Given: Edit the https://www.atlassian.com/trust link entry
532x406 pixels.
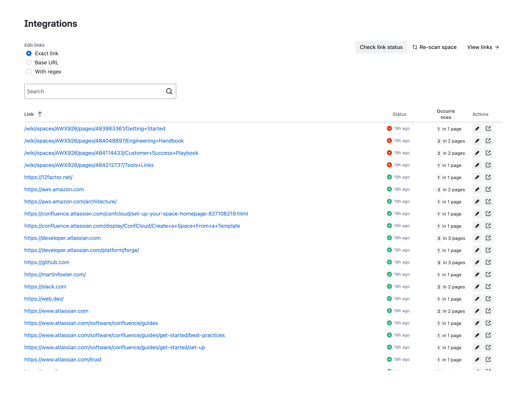Looking at the screenshot, I should 477,359.
